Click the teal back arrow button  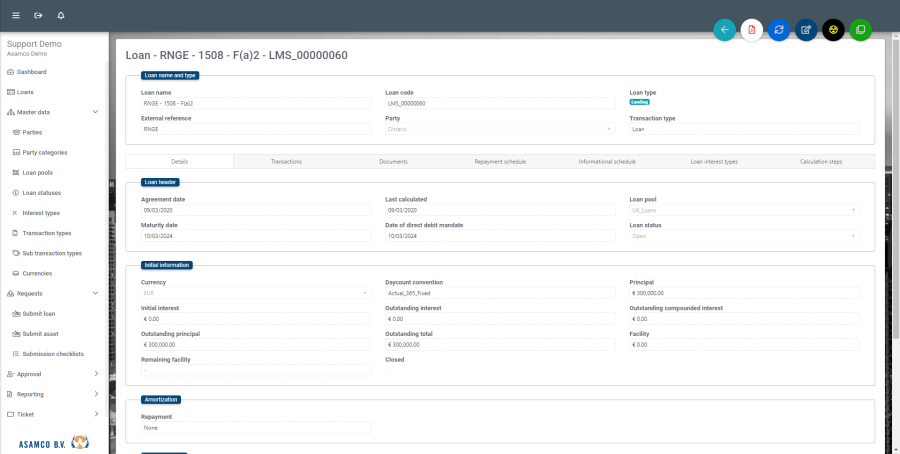(x=725, y=30)
